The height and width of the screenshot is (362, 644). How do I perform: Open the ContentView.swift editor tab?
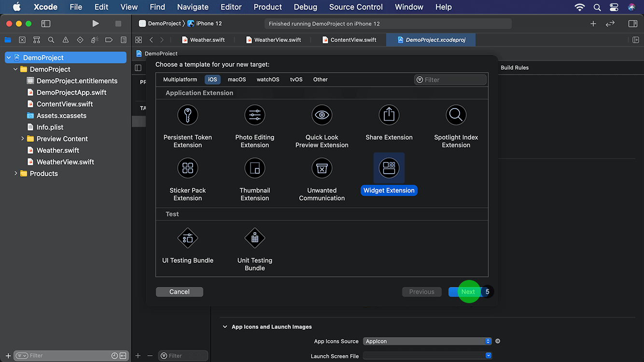tap(349, 40)
